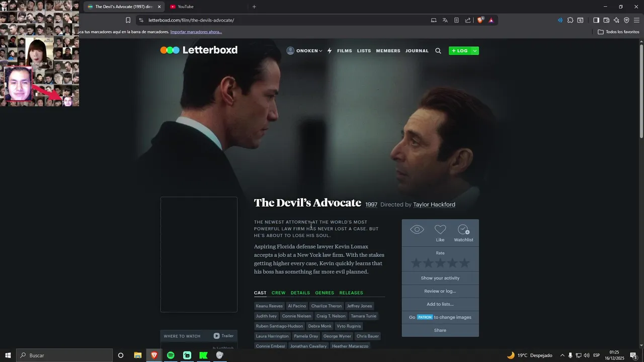Viewport: 644px width, 362px height.
Task: Switch to the RELEASES tab
Action: point(351,293)
